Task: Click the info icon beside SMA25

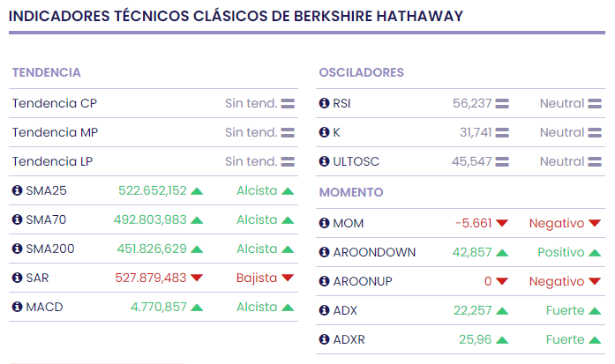Action: click(17, 190)
